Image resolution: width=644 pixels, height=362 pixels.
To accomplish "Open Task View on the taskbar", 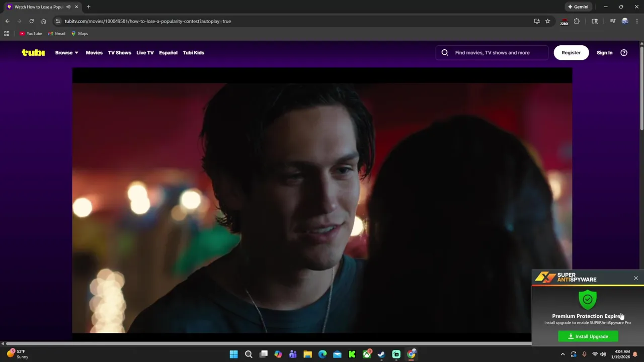I will [x=263, y=354].
